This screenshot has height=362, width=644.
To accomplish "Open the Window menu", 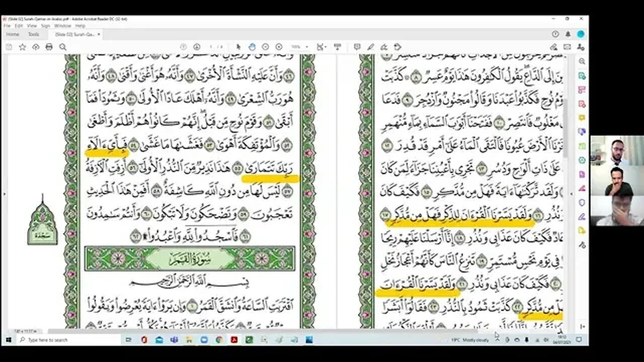I will (x=62, y=26).
